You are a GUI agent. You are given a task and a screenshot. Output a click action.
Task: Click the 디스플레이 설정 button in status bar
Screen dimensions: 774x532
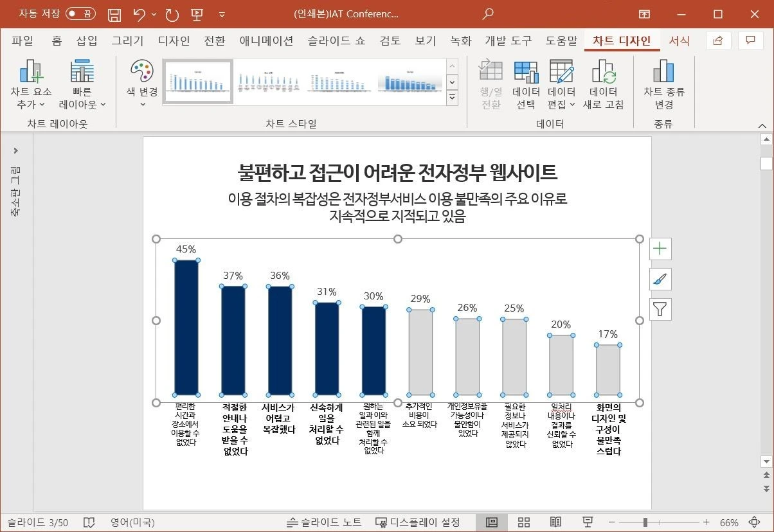[x=418, y=522]
